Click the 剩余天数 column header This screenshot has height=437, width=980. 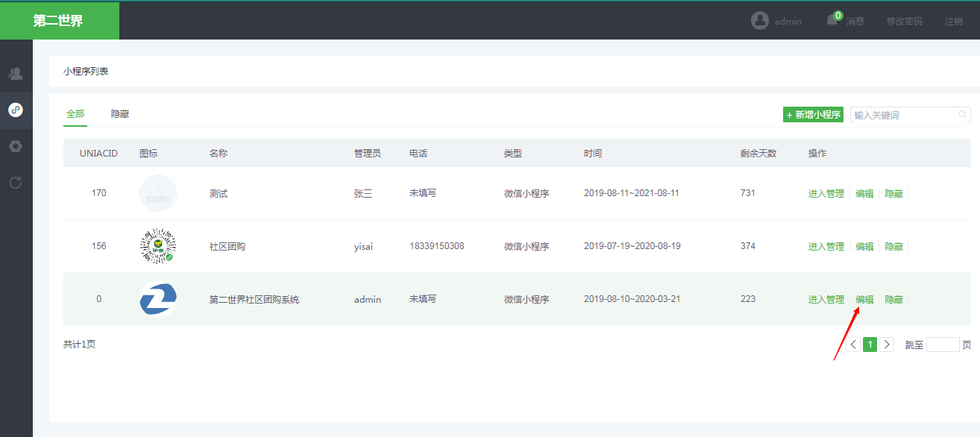(x=758, y=154)
